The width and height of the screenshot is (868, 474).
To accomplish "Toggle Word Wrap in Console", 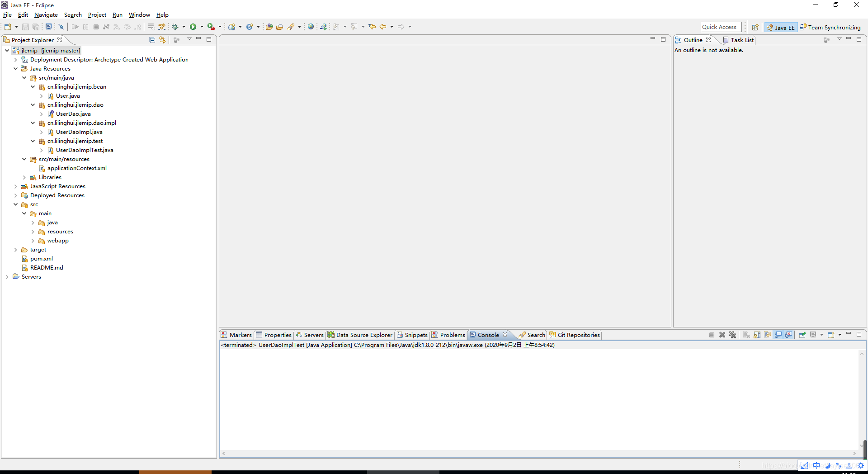I will [x=767, y=335].
